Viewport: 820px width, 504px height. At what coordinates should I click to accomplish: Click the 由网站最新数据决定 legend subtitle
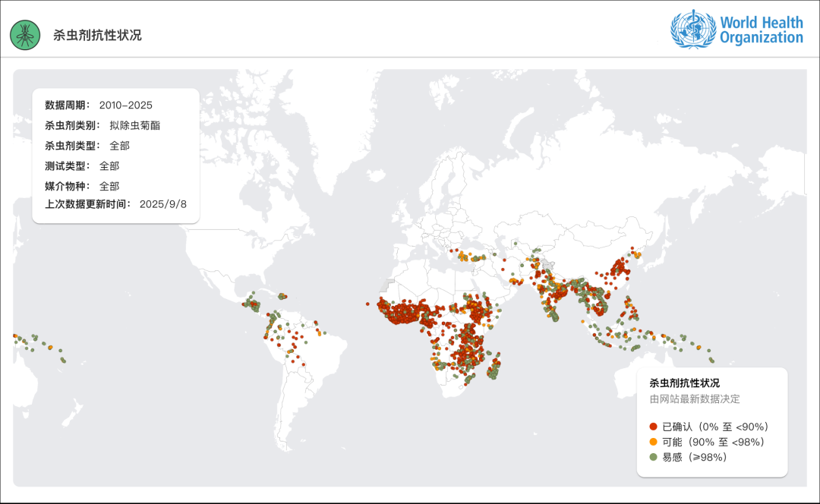coord(694,398)
